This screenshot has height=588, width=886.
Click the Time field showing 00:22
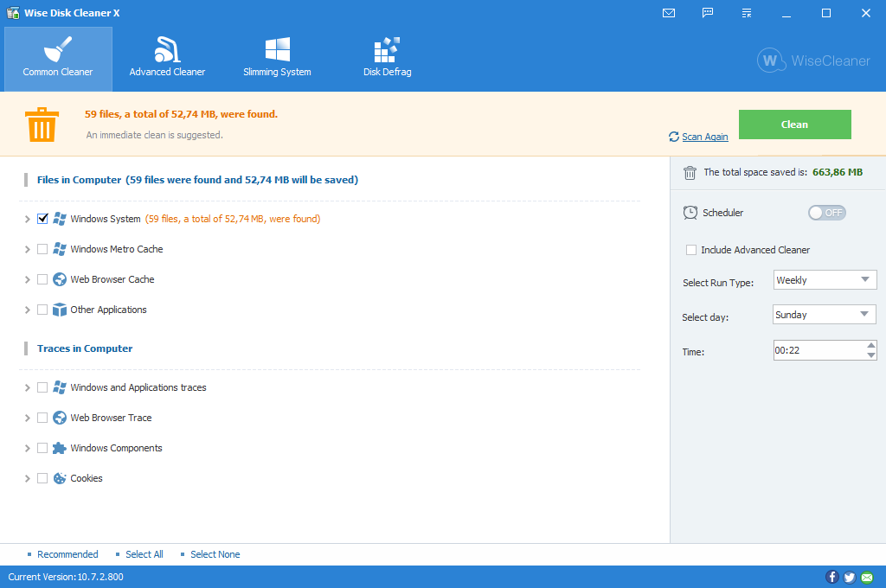coord(819,350)
